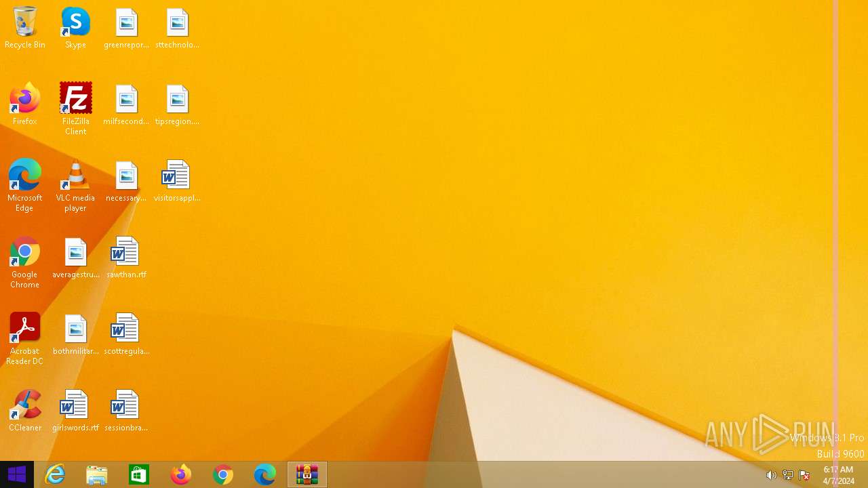Select the greenrepor... image file
The height and width of the screenshot is (488, 868).
pyautogui.click(x=126, y=28)
